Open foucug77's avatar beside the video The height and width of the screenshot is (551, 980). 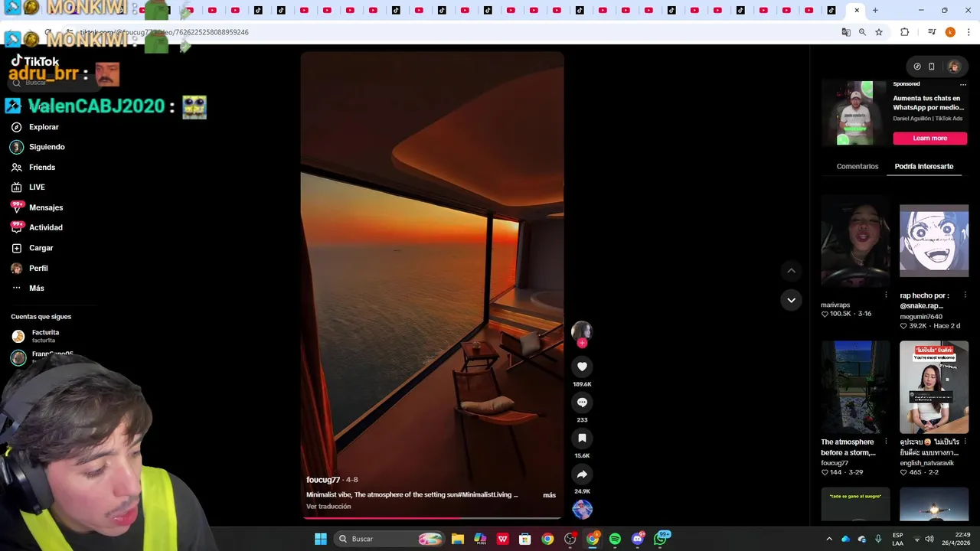[582, 331]
